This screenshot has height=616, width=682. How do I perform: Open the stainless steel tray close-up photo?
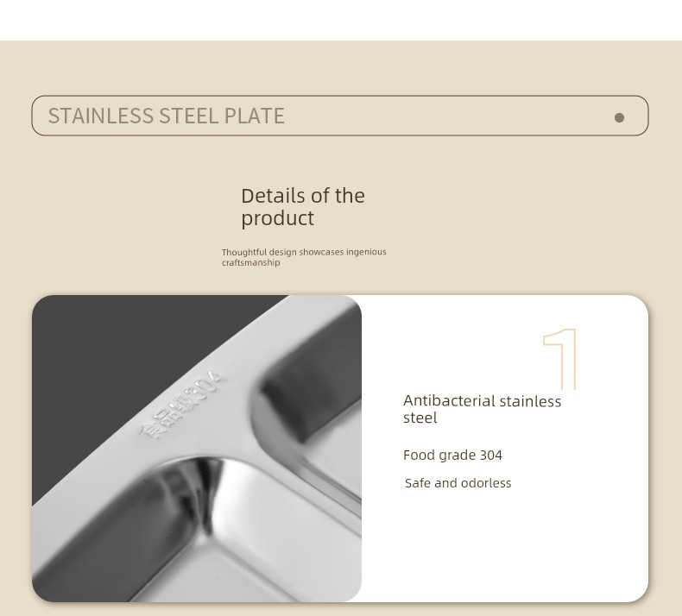(x=197, y=449)
